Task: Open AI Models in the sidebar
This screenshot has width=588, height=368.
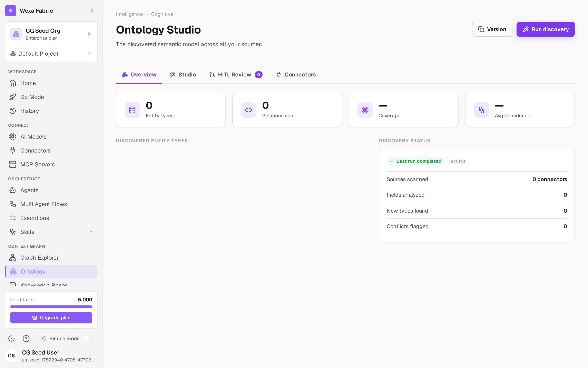Action: tap(51, 137)
